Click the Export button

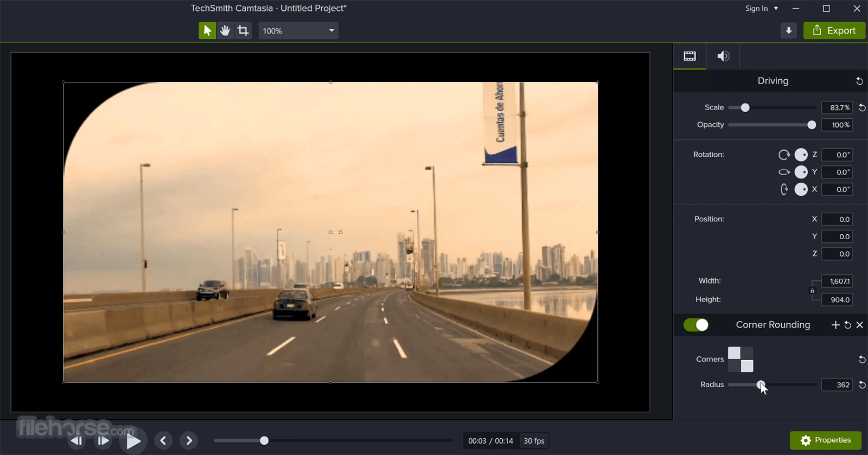834,31
